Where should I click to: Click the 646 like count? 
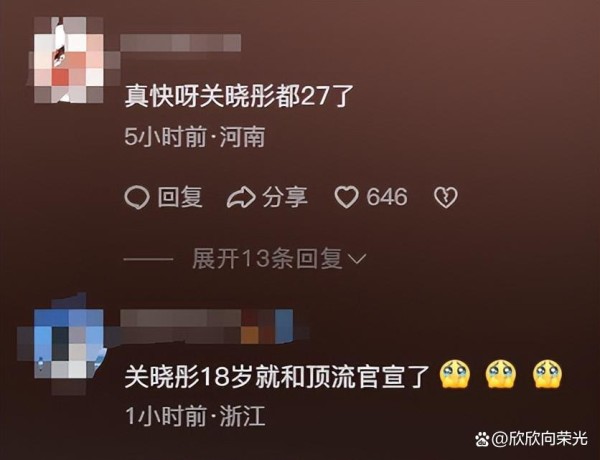pyautogui.click(x=387, y=197)
